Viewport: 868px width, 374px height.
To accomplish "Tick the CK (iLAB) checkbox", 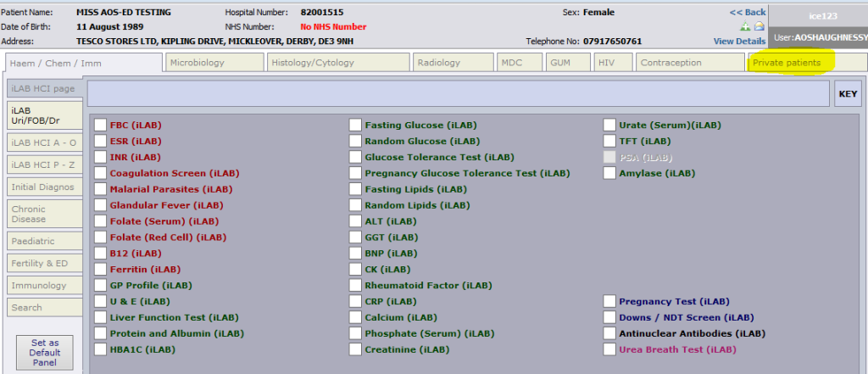I will point(355,270).
